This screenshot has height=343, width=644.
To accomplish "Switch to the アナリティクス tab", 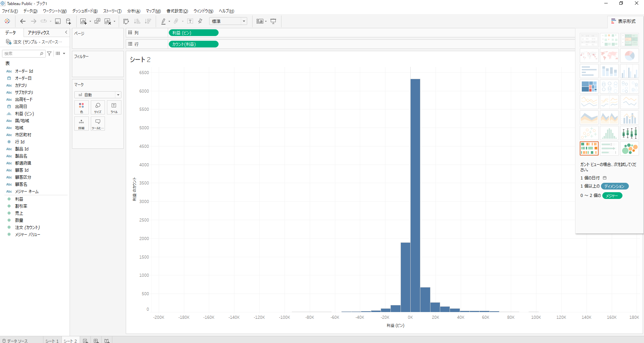I will (x=39, y=33).
